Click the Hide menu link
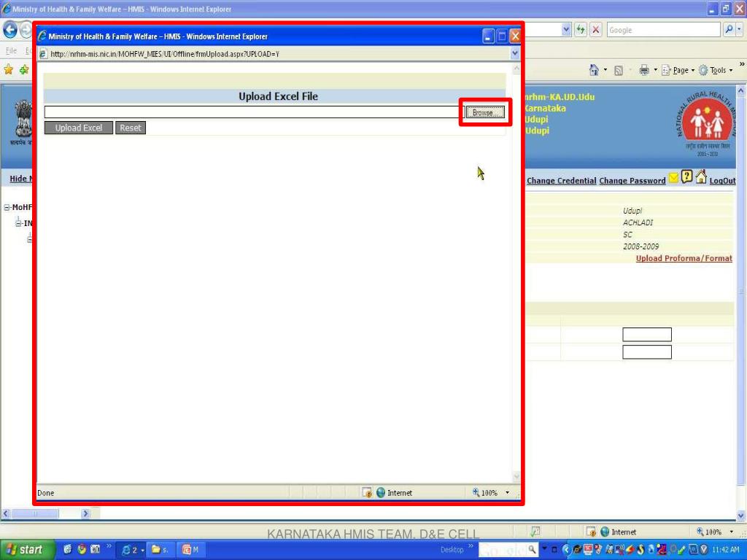747x560 pixels. coord(21,178)
